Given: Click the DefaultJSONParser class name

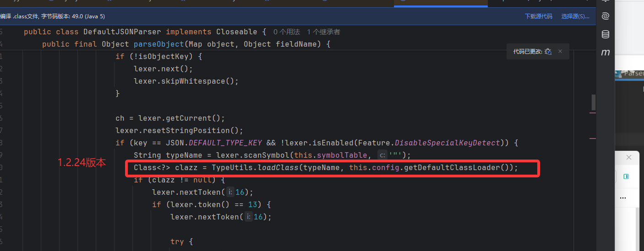Looking at the screenshot, I should pos(122,32).
